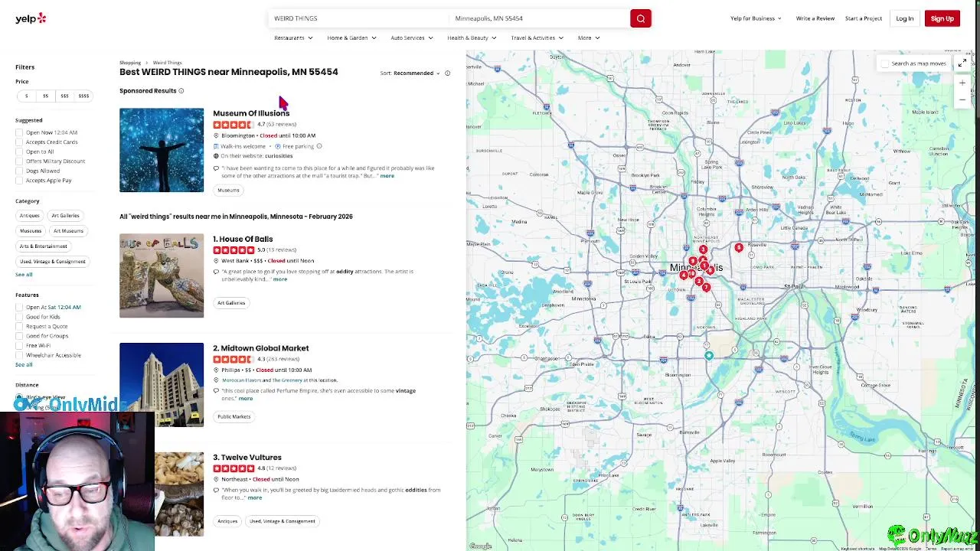Check Accepts Apple Pay filter
The image size is (980, 551).
click(x=19, y=181)
